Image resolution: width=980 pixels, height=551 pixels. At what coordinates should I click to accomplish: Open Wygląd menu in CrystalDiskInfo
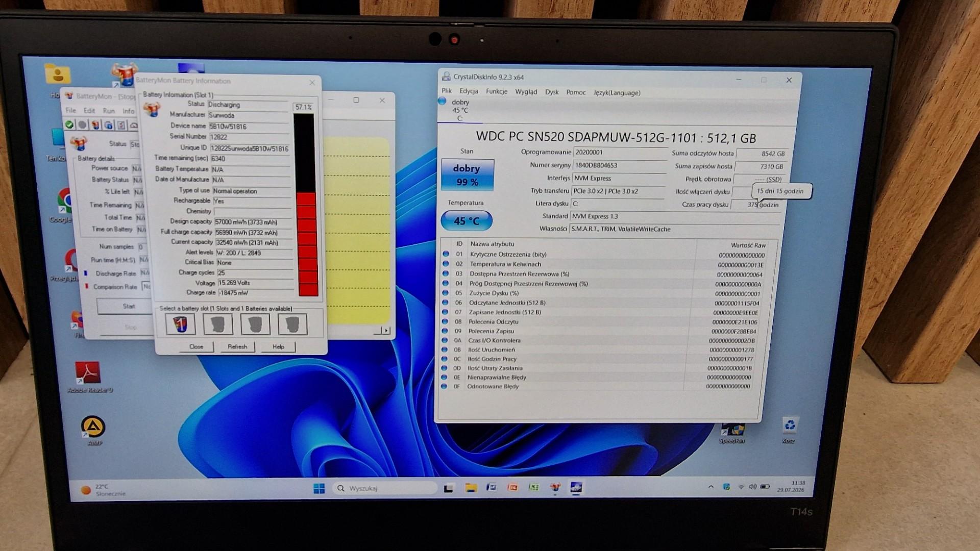click(526, 92)
